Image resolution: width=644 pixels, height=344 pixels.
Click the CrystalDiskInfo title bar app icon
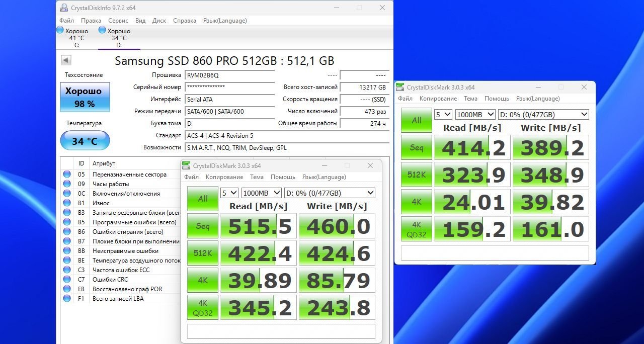point(64,8)
